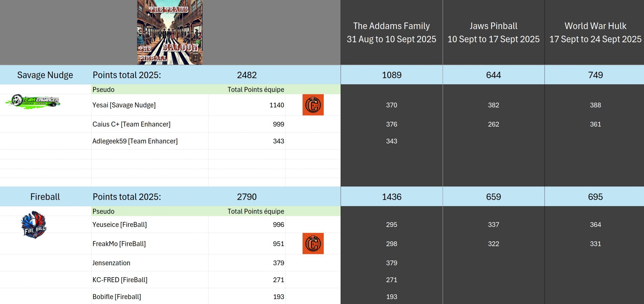The height and width of the screenshot is (304, 644).
Task: Click the Caius C+ [Team Enhancer] cell
Action: [131, 124]
